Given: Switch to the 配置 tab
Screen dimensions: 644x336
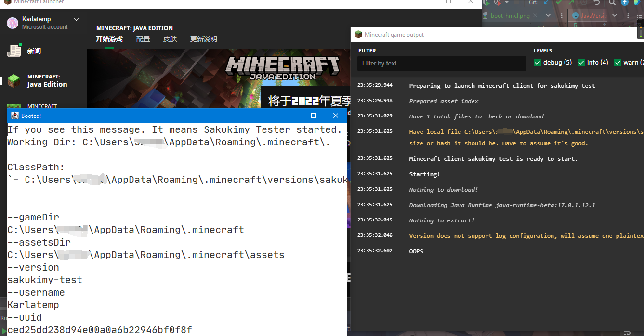Looking at the screenshot, I should coord(143,39).
